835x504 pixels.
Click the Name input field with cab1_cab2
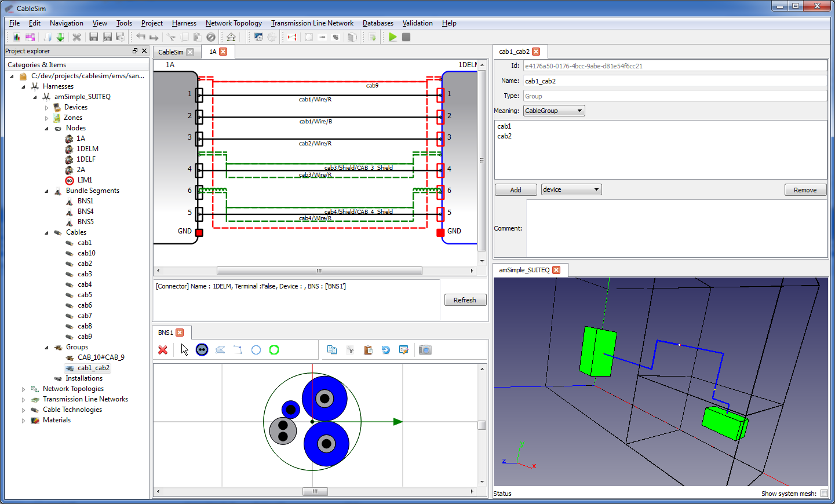click(x=674, y=81)
